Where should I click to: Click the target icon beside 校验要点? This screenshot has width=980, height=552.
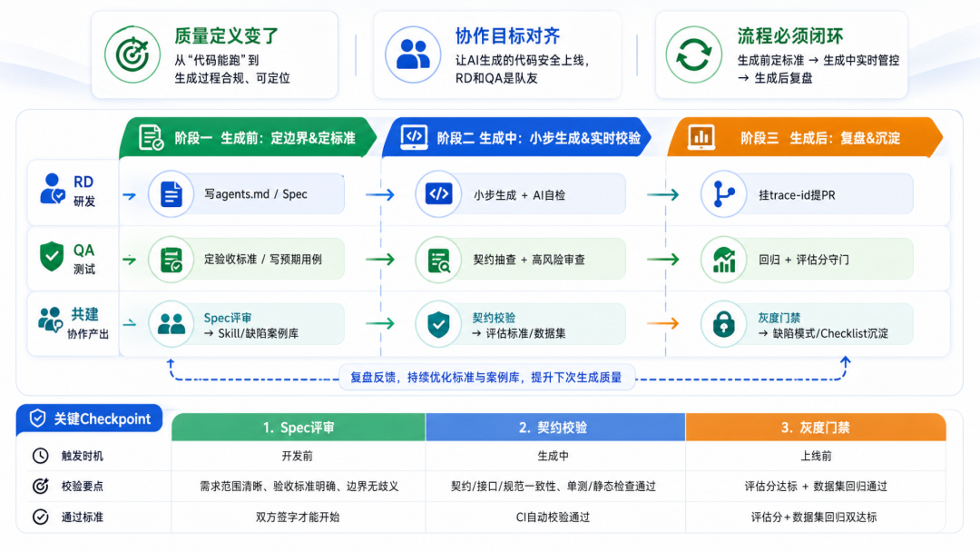coord(41,486)
